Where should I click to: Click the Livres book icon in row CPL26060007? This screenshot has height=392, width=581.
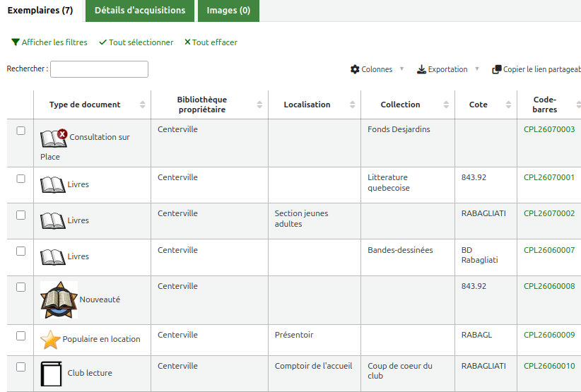pyautogui.click(x=53, y=256)
